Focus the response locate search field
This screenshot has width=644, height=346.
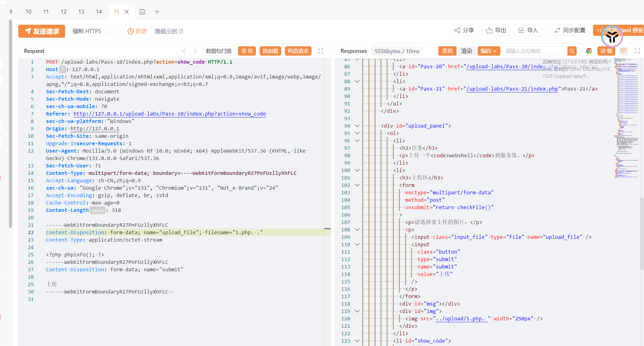coord(534,51)
